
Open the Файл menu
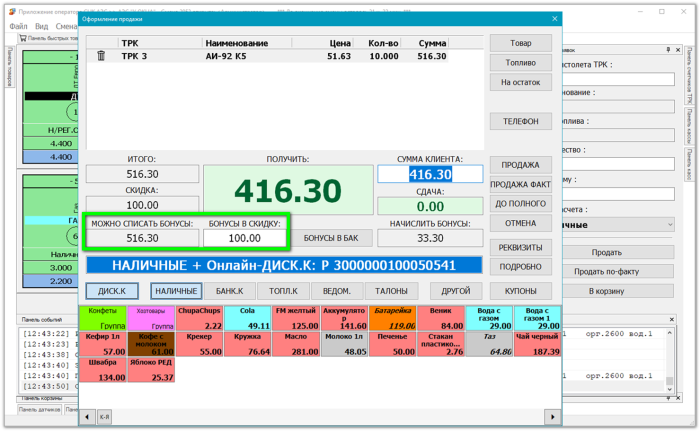(x=18, y=26)
